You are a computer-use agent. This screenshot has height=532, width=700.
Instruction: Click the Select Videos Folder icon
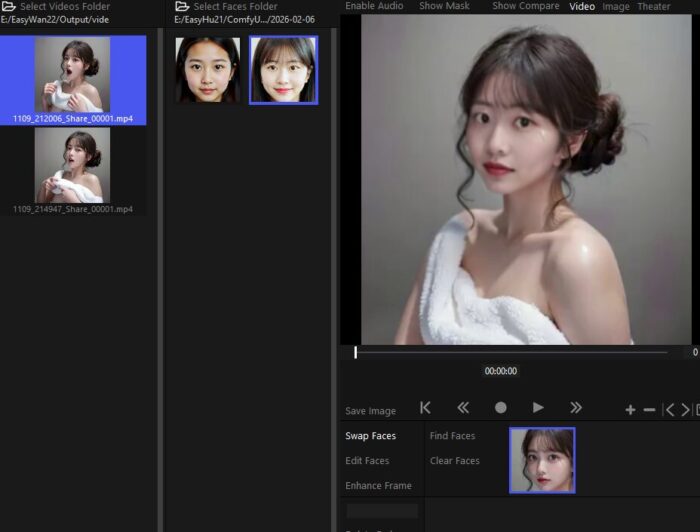(9, 6)
